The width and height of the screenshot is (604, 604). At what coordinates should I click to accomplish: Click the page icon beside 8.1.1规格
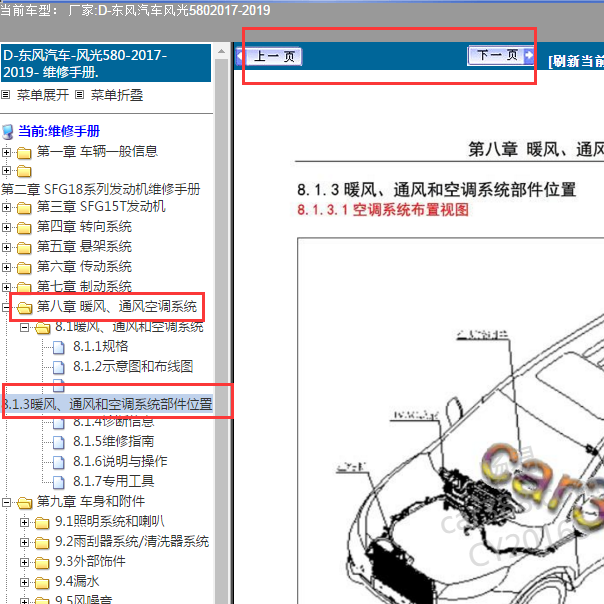click(x=59, y=347)
